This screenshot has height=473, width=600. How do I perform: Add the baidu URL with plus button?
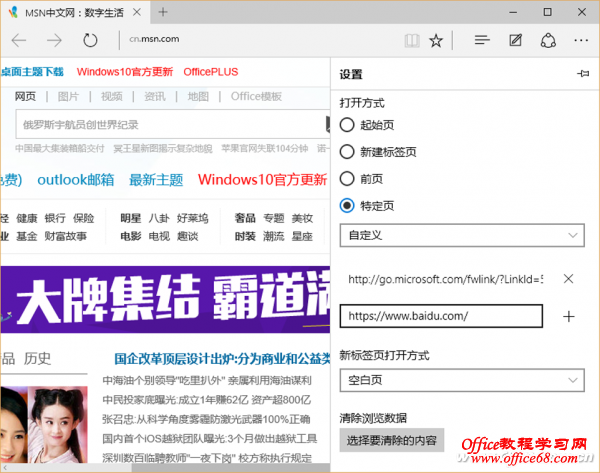click(569, 316)
